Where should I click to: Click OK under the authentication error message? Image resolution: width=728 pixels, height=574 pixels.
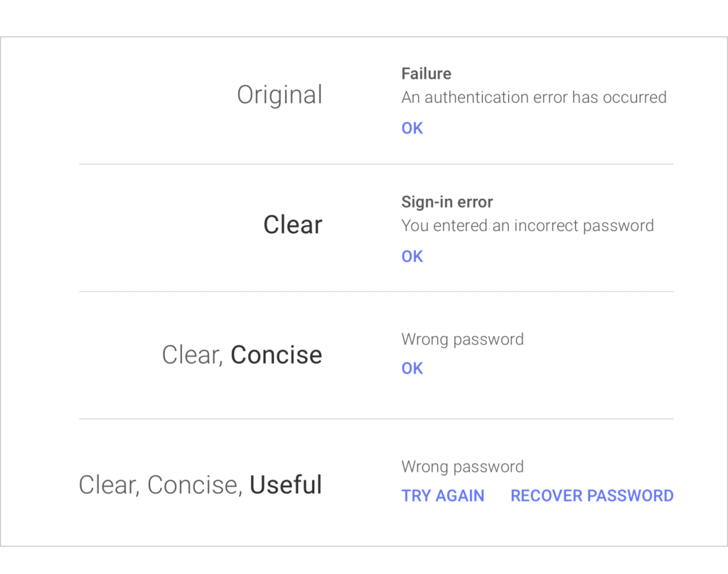point(412,129)
